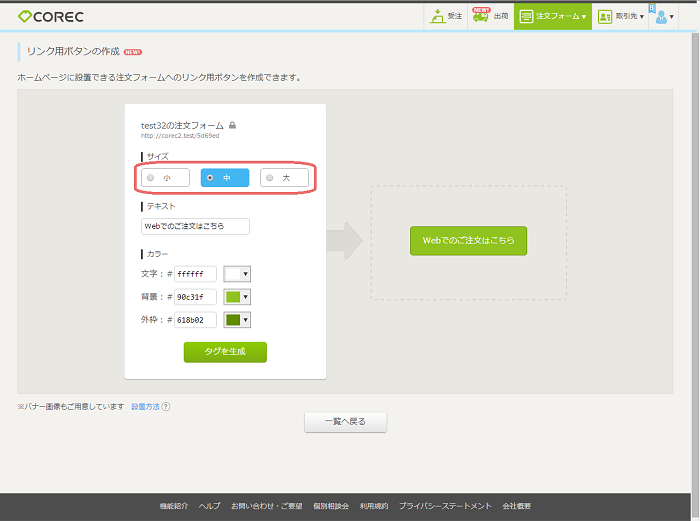Open the ヘルプ footer menu item
The image size is (700, 521).
click(x=209, y=507)
